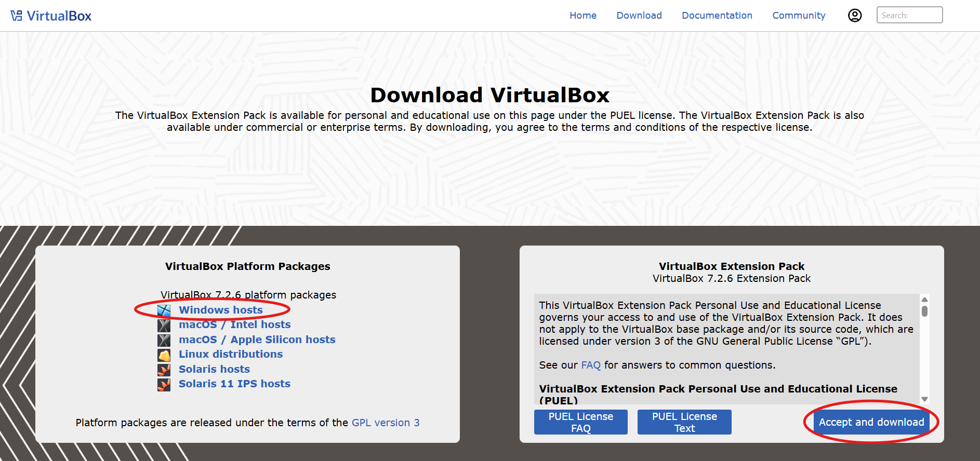The width and height of the screenshot is (980, 461).
Task: Open the Linux distributions link
Action: tap(231, 354)
